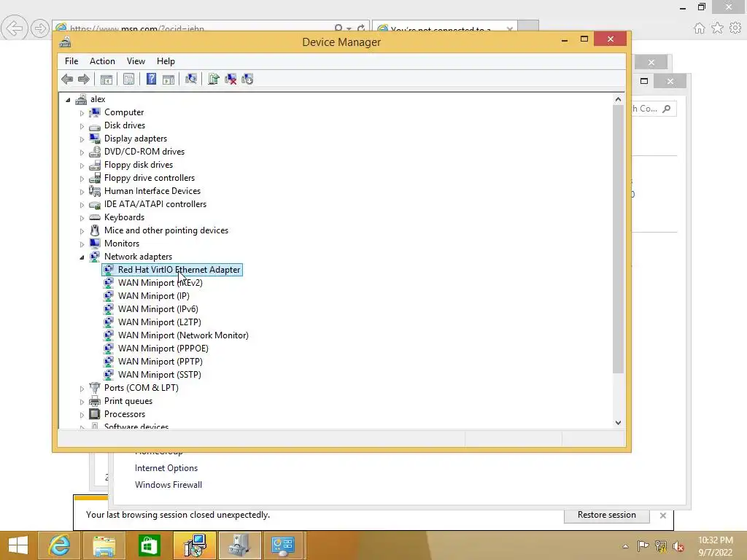The width and height of the screenshot is (747, 560).
Task: Click the Print queues printer icon
Action: [x=95, y=401]
